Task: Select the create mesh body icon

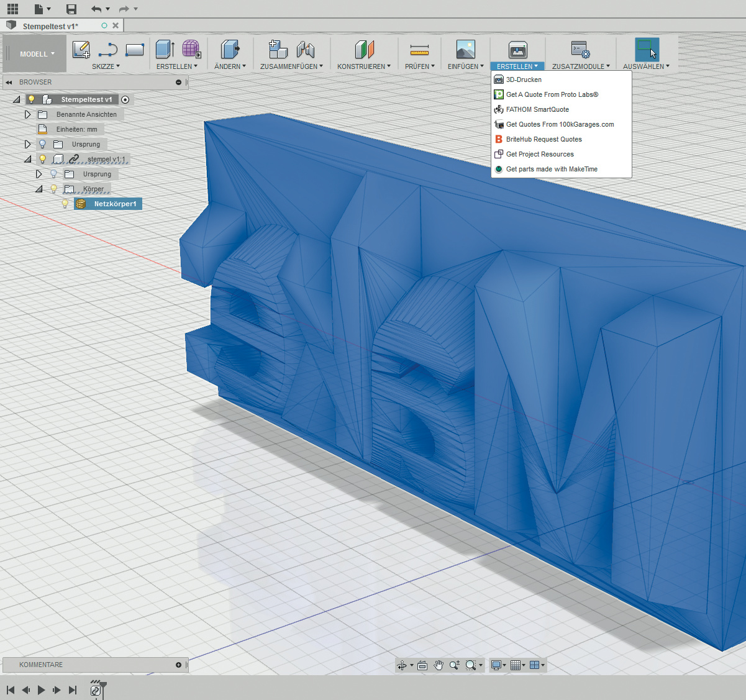Action: click(x=191, y=50)
